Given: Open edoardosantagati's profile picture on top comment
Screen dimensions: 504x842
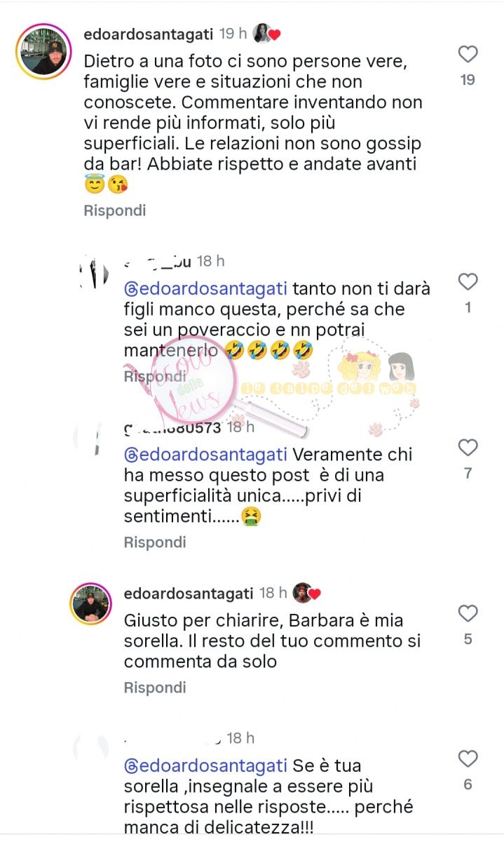Looking at the screenshot, I should [44, 51].
